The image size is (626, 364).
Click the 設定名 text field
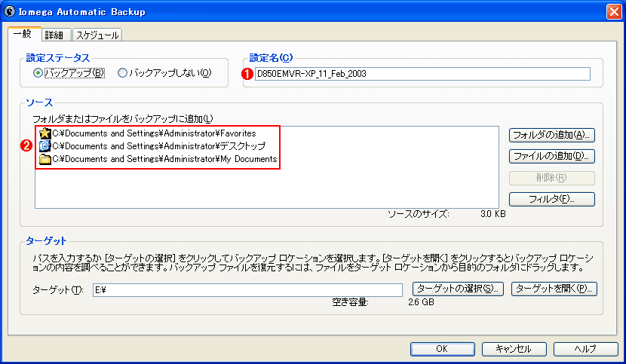tap(422, 74)
